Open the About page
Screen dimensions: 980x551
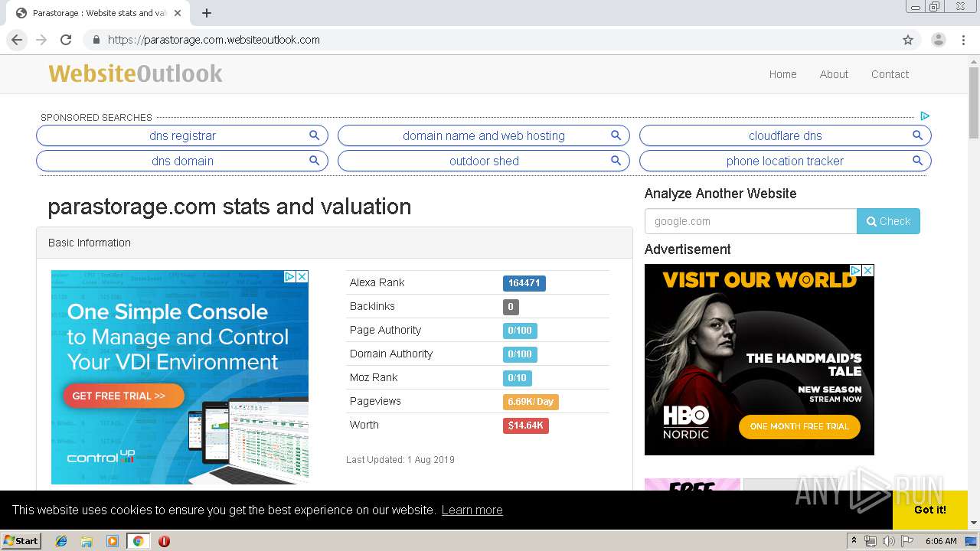click(834, 74)
